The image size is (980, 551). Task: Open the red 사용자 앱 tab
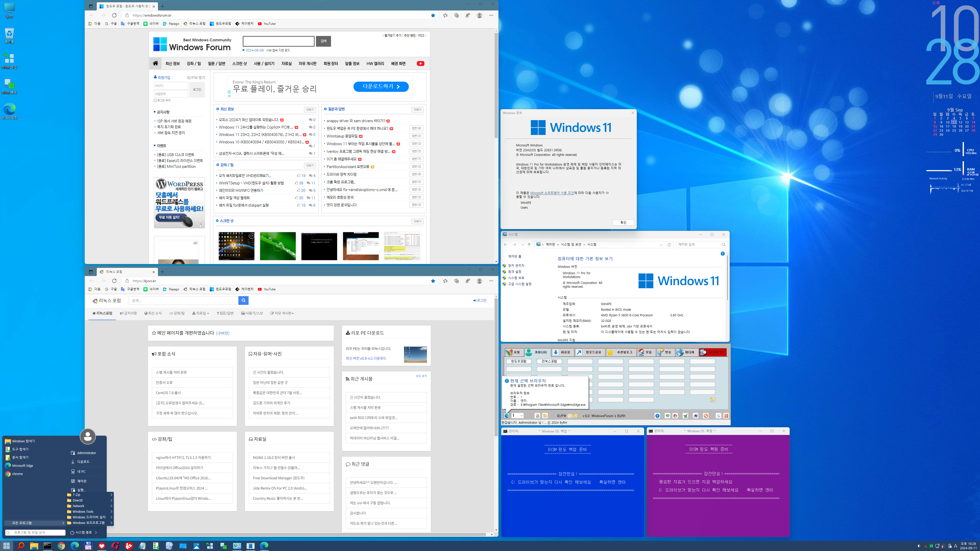(x=713, y=352)
